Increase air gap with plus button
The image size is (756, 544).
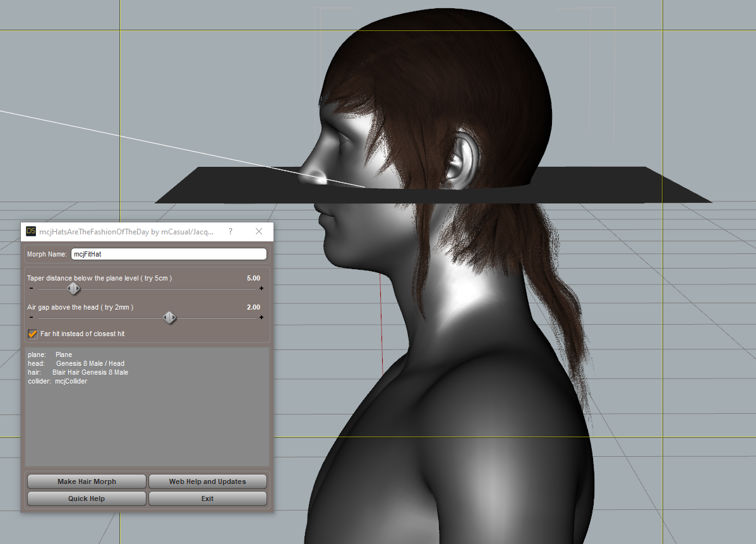(261, 317)
